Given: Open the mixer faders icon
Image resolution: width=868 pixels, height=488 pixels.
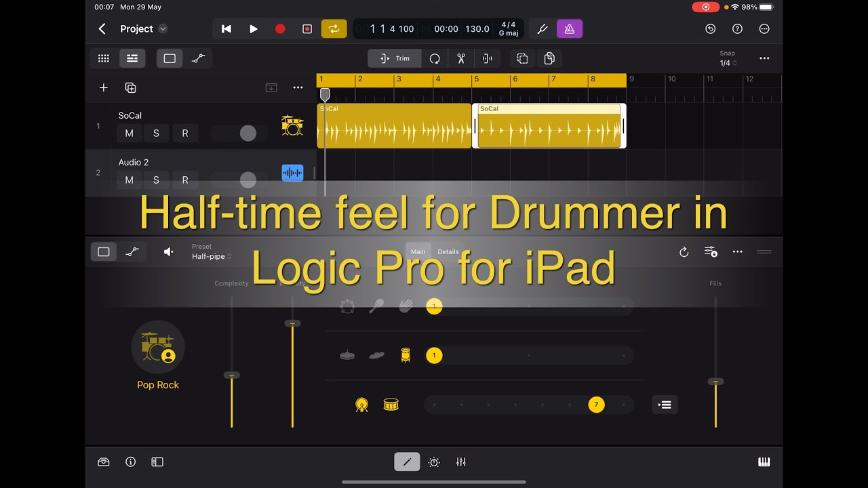Looking at the screenshot, I should pyautogui.click(x=461, y=462).
